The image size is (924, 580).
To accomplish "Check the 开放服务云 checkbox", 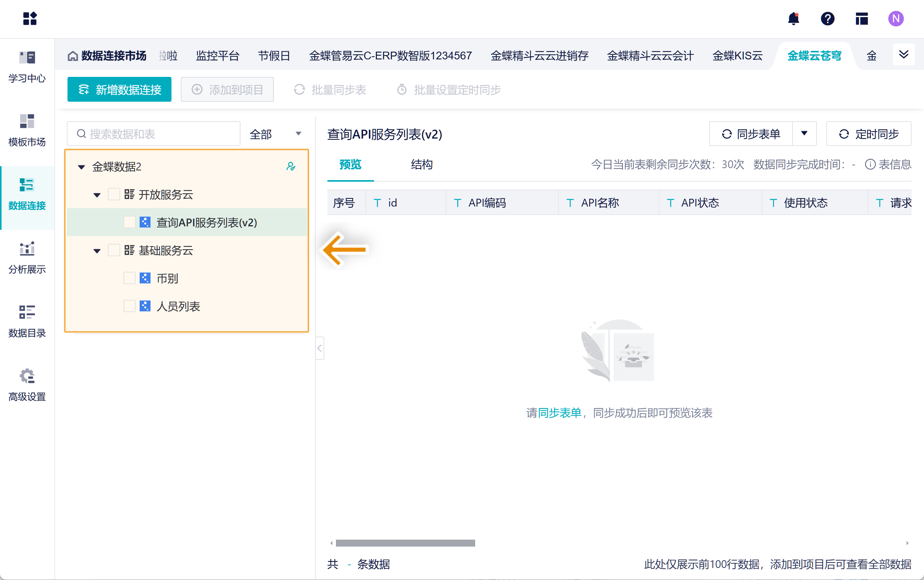I will 114,194.
